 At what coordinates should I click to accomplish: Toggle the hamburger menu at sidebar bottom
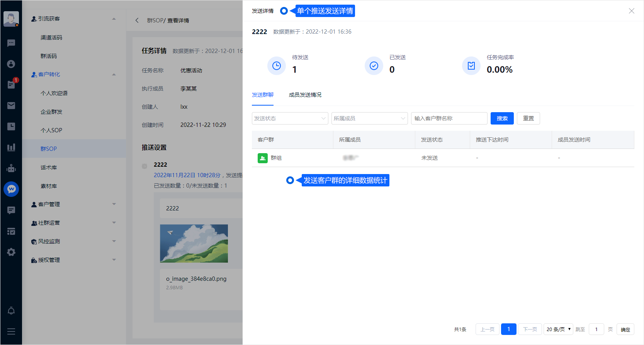click(11, 331)
